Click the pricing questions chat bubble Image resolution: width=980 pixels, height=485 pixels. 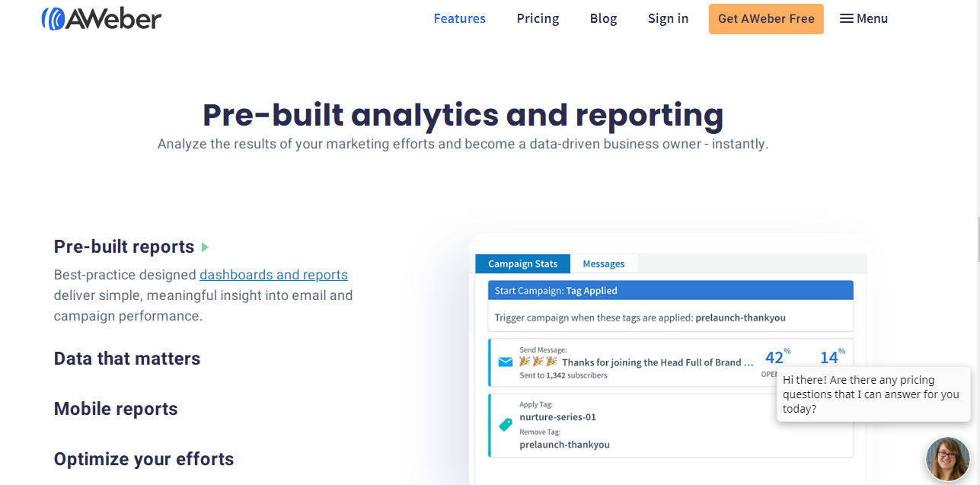pos(873,394)
